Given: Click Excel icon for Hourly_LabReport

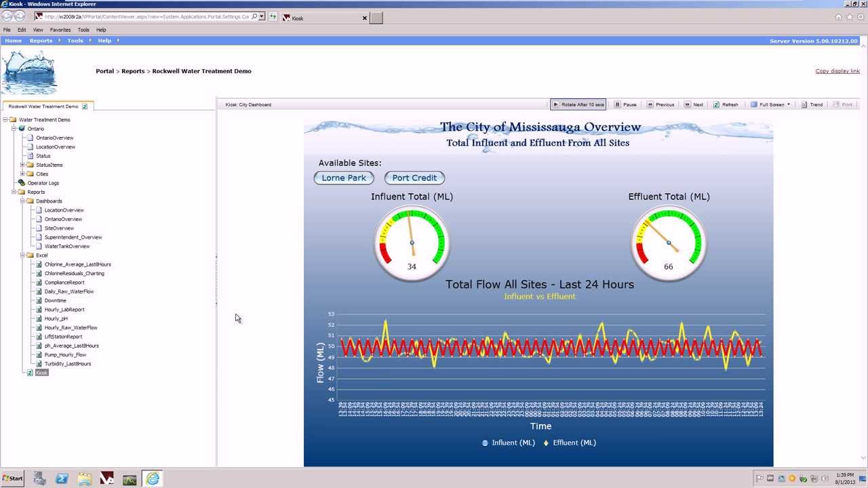Looking at the screenshot, I should [x=39, y=310].
